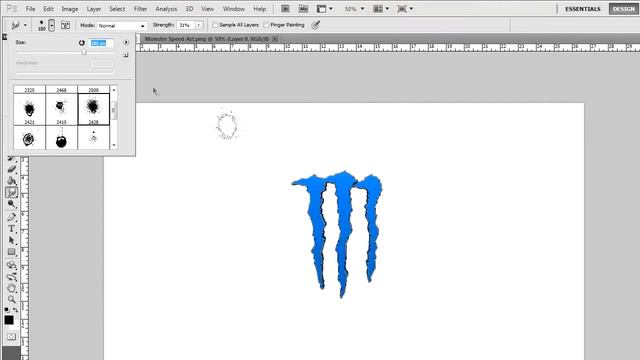Open the Edit menu
The height and width of the screenshot is (360, 640).
pyautogui.click(x=48, y=9)
